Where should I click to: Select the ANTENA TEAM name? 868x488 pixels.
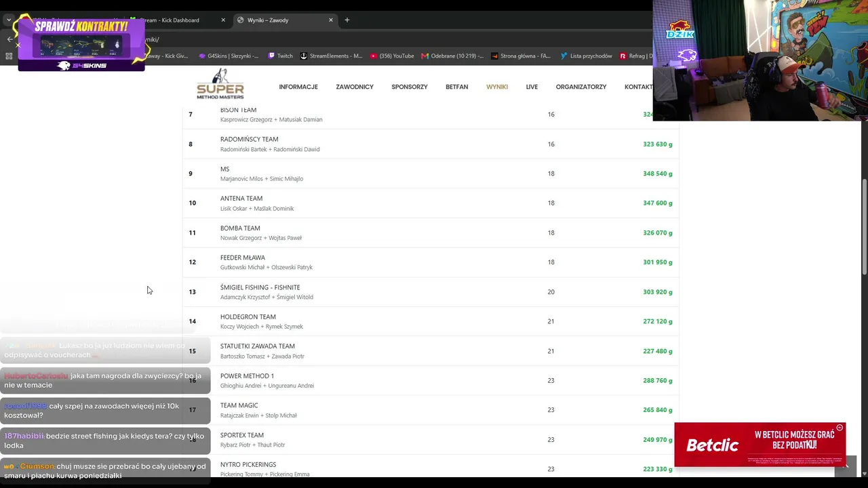click(x=241, y=199)
